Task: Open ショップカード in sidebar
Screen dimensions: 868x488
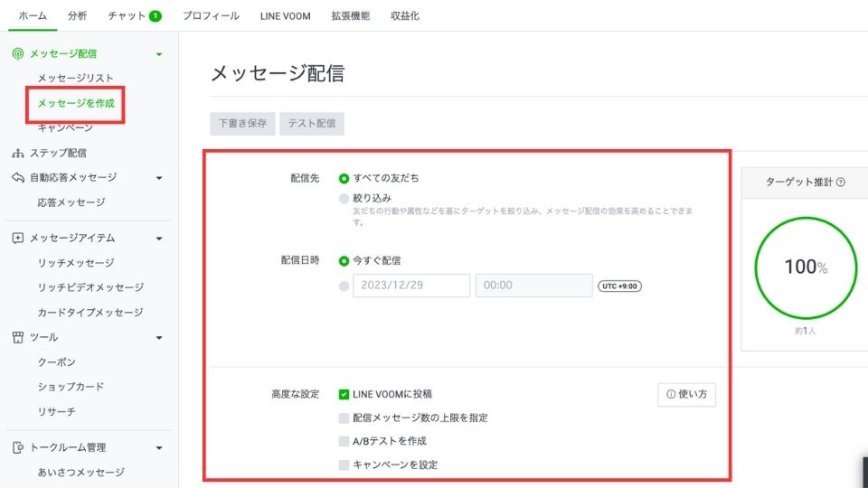Action: (71, 387)
